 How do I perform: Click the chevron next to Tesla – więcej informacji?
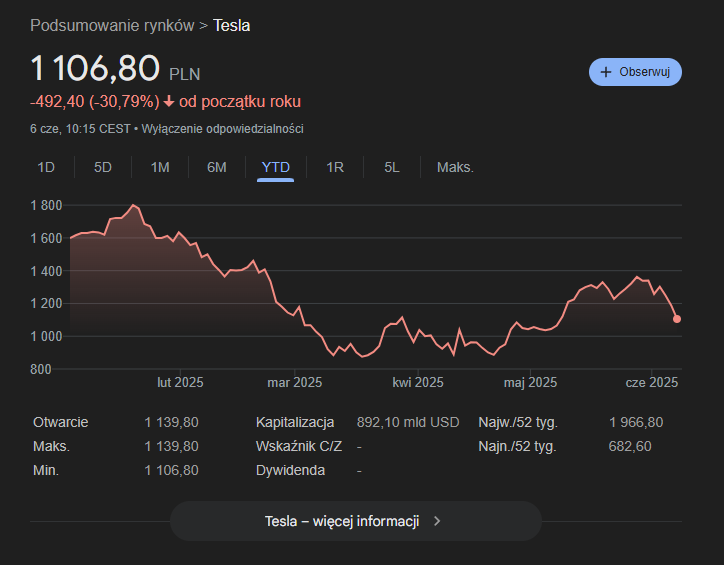coord(436,521)
